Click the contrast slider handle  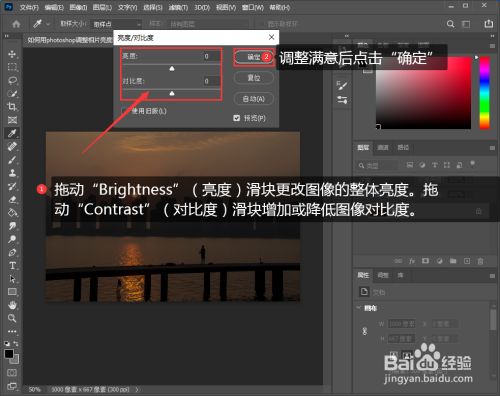pos(172,94)
